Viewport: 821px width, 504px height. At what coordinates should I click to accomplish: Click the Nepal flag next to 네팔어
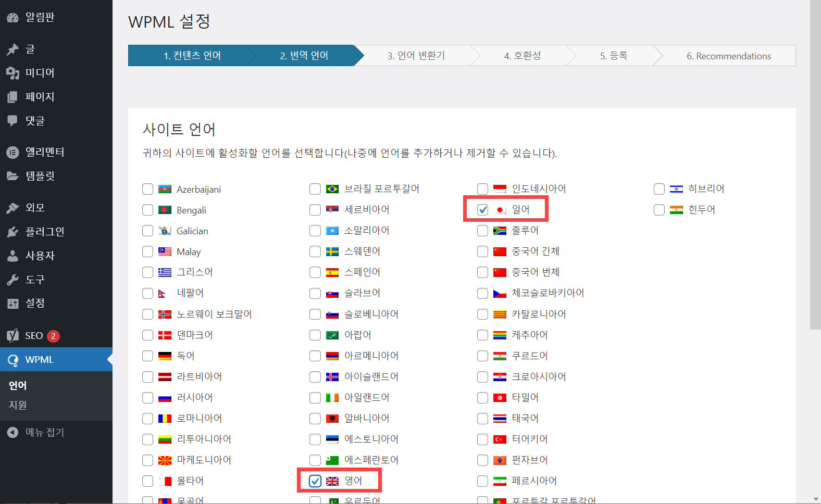point(163,294)
